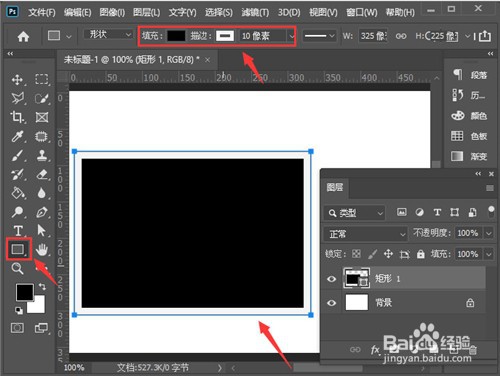Screen dimensions: 500x376
Task: Open the 图层(L) menu
Action: [x=147, y=12]
